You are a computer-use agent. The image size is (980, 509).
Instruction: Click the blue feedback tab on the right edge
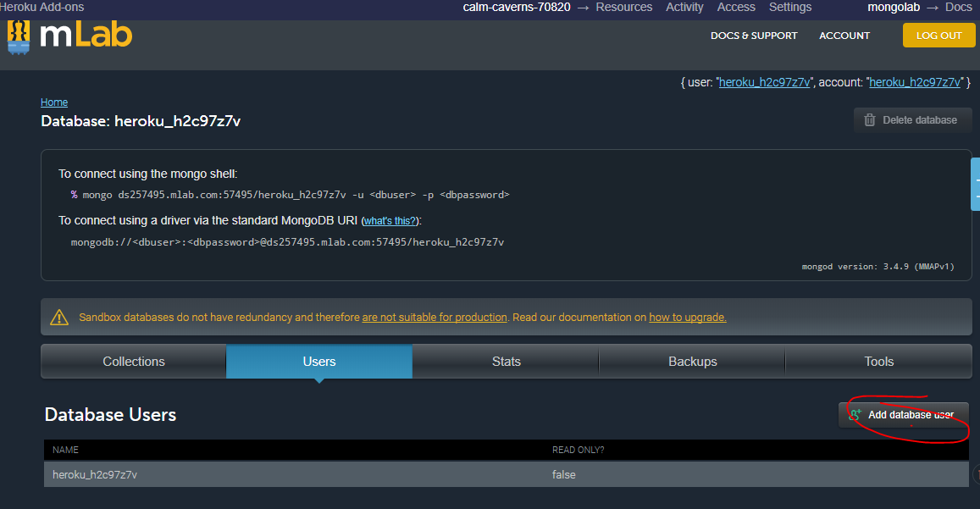tap(975, 184)
